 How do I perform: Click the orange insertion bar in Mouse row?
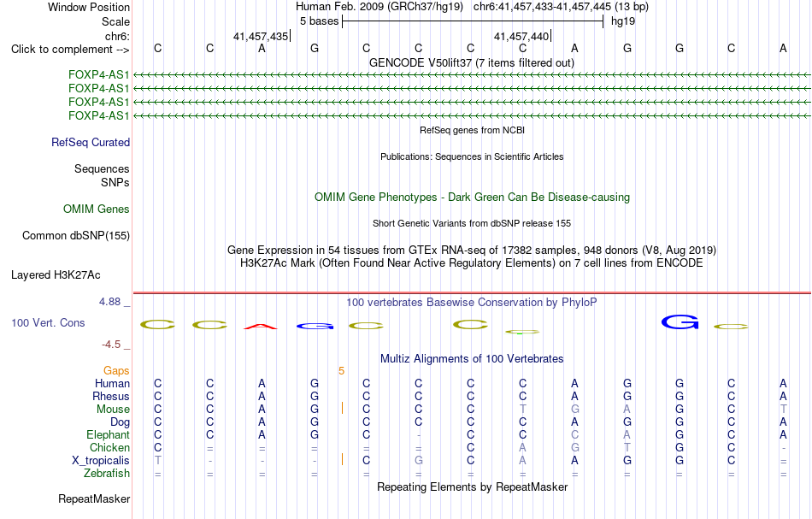click(342, 408)
